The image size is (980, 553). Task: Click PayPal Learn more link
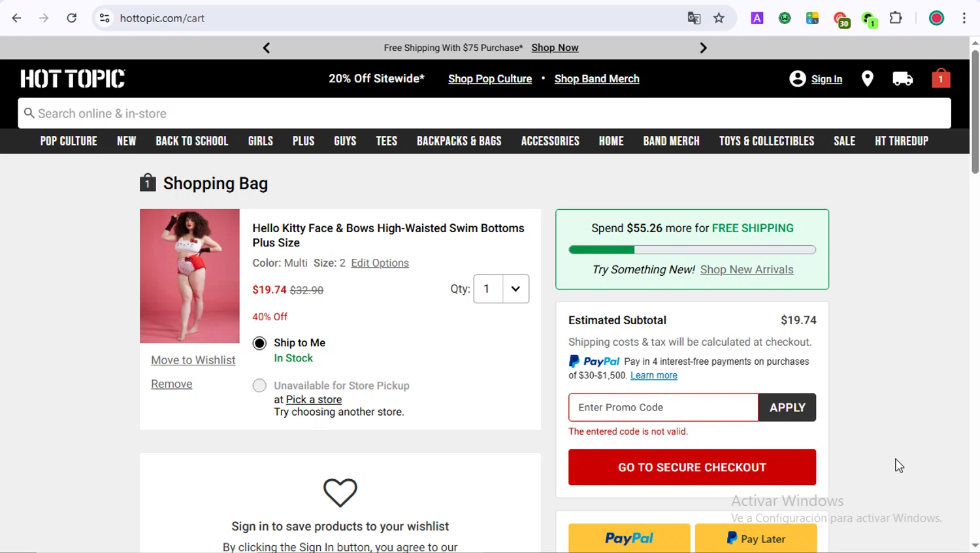click(x=654, y=375)
